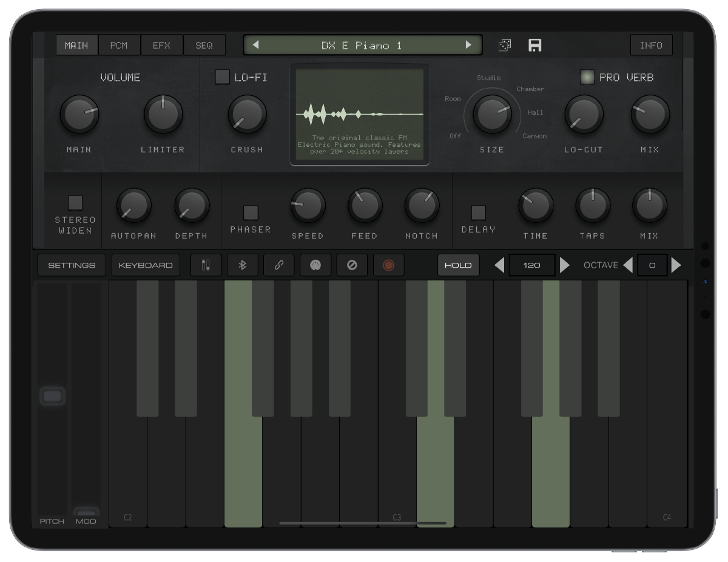The image size is (728, 562).
Task: Start recording with the red record button
Action: click(x=388, y=265)
